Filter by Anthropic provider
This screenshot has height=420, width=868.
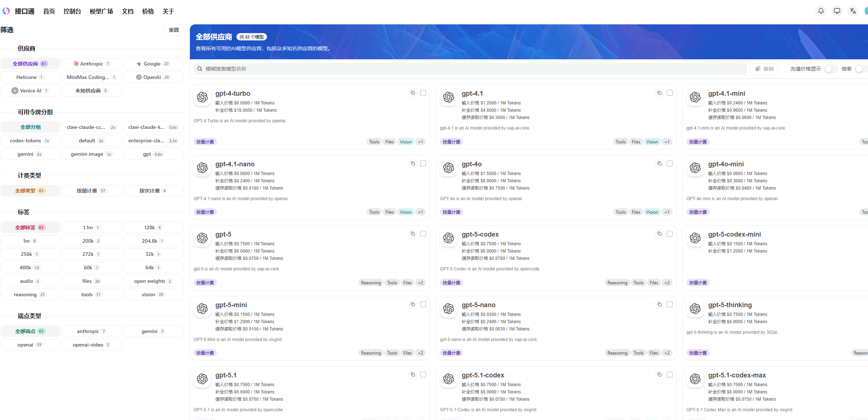coord(92,64)
